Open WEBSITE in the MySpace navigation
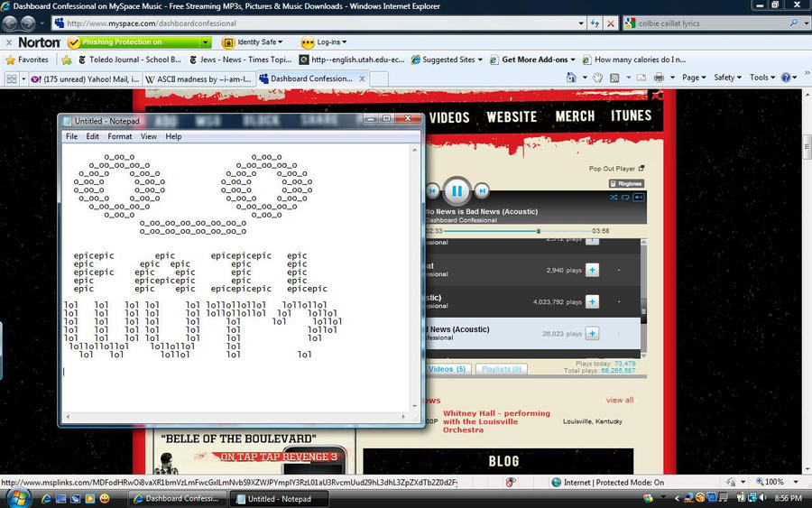This screenshot has width=812, height=508. tap(512, 117)
